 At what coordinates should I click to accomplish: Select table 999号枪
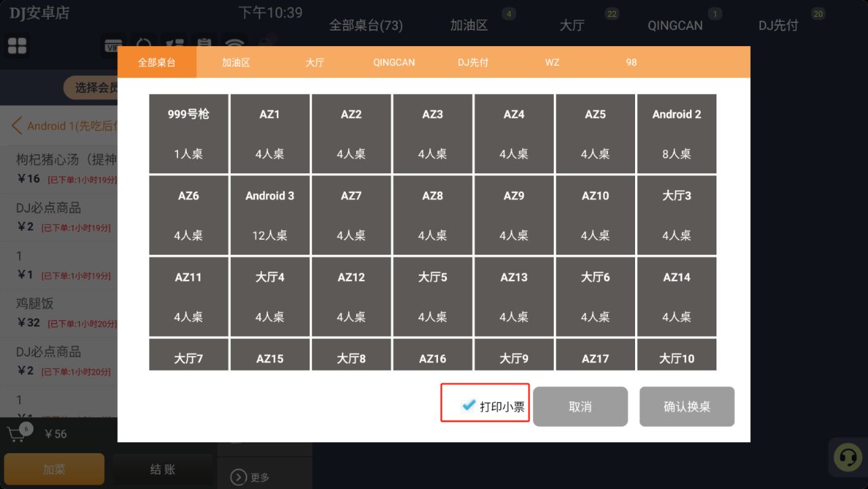pyautogui.click(x=188, y=133)
